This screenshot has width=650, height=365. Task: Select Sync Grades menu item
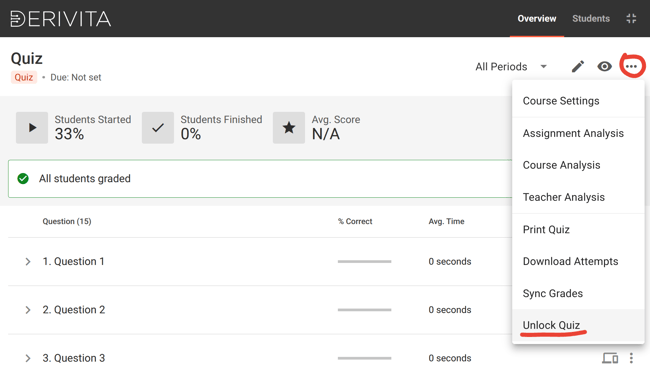pyautogui.click(x=578, y=294)
